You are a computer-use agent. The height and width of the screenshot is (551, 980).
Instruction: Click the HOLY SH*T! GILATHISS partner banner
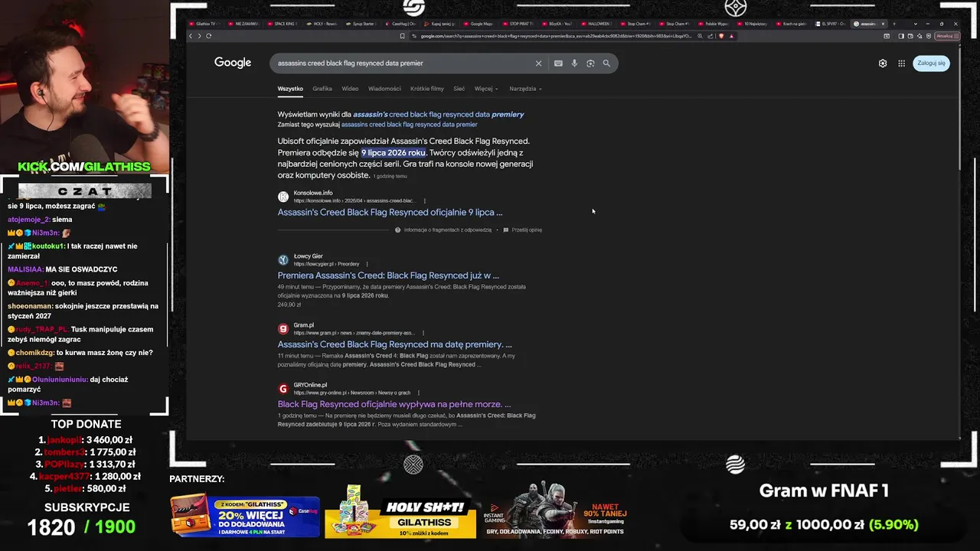pyautogui.click(x=400, y=511)
